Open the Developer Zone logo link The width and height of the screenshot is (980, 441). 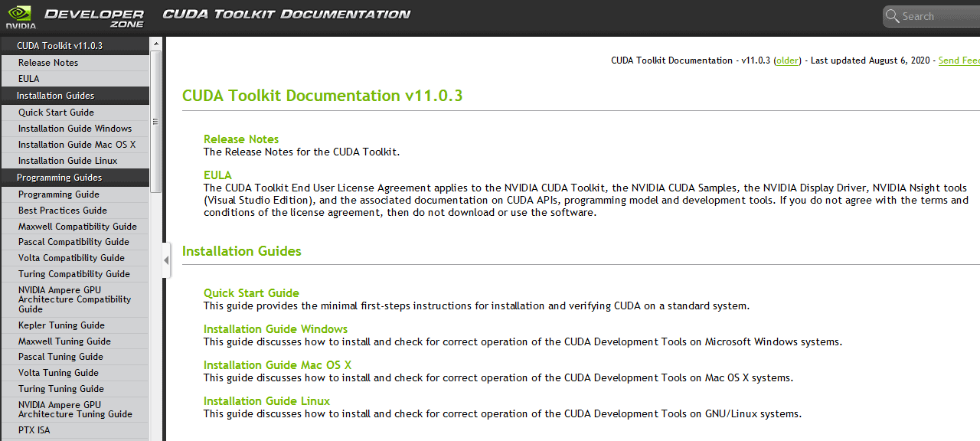[x=94, y=18]
